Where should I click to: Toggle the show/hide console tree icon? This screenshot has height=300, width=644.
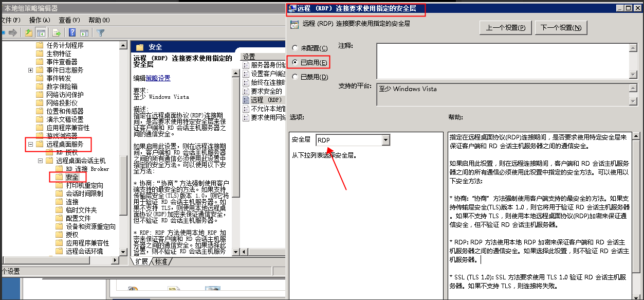40,33
